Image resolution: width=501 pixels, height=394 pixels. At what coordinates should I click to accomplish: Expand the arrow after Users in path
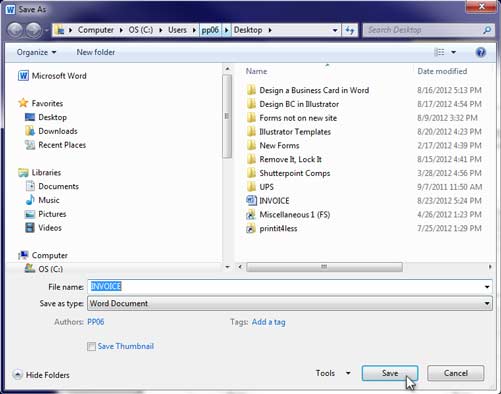(x=194, y=30)
